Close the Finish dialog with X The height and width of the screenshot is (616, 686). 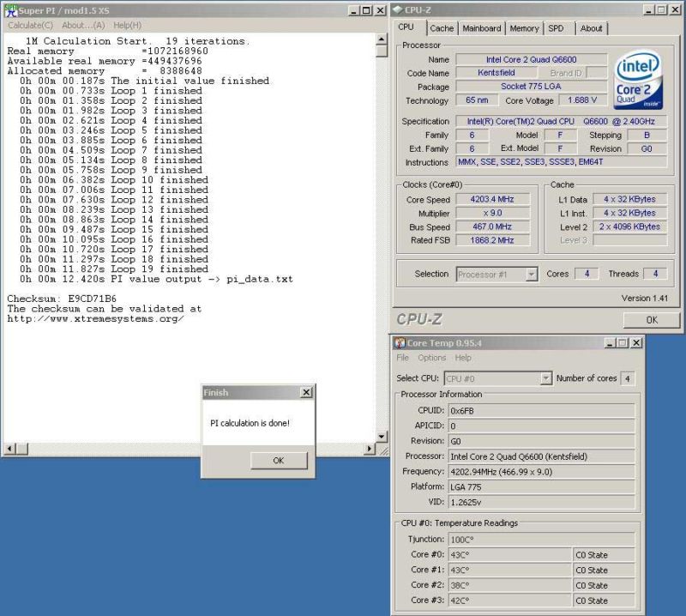pos(307,392)
